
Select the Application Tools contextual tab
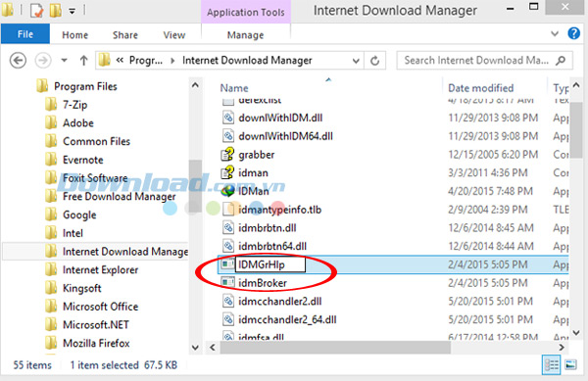tap(246, 12)
